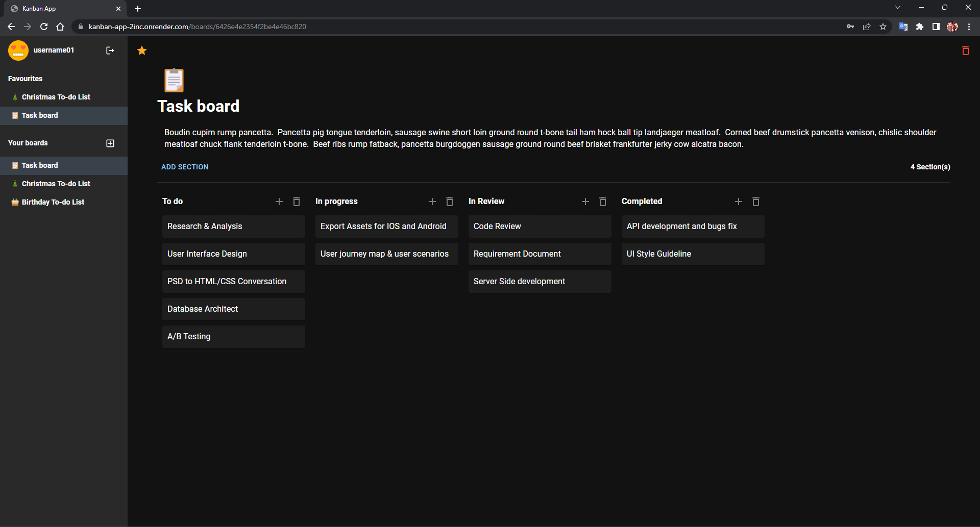The width and height of the screenshot is (980, 527).
Task: Open the browser extensions puzzle icon
Action: 920,27
